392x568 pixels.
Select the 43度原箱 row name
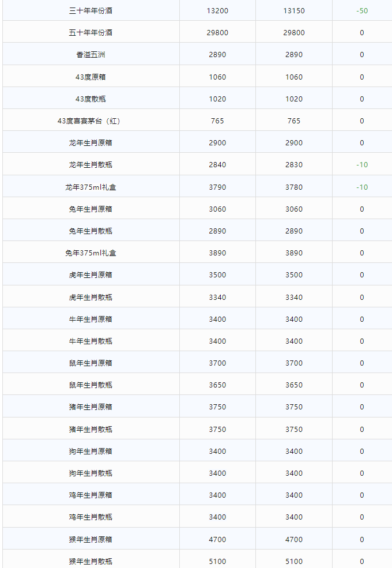(x=91, y=77)
